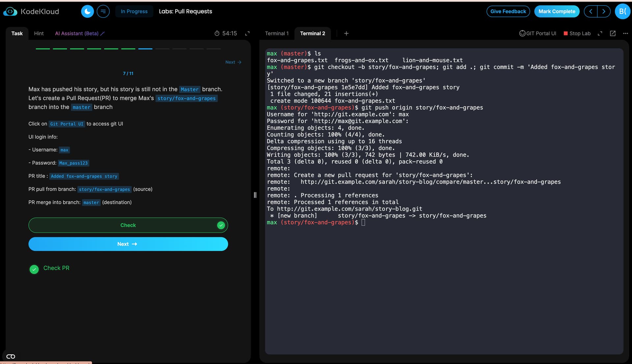Open terminal in new window icon
The image size is (632, 364).
613,33
